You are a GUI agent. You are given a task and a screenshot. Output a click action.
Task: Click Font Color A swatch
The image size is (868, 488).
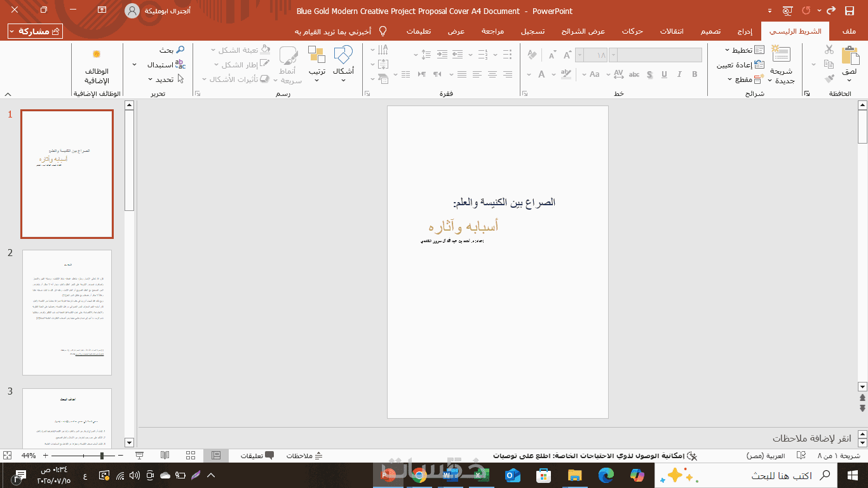coord(541,74)
